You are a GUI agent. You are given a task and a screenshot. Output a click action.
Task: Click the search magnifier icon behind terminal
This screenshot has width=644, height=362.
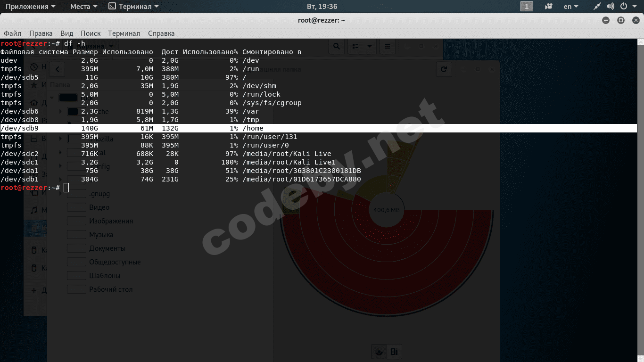tap(337, 46)
